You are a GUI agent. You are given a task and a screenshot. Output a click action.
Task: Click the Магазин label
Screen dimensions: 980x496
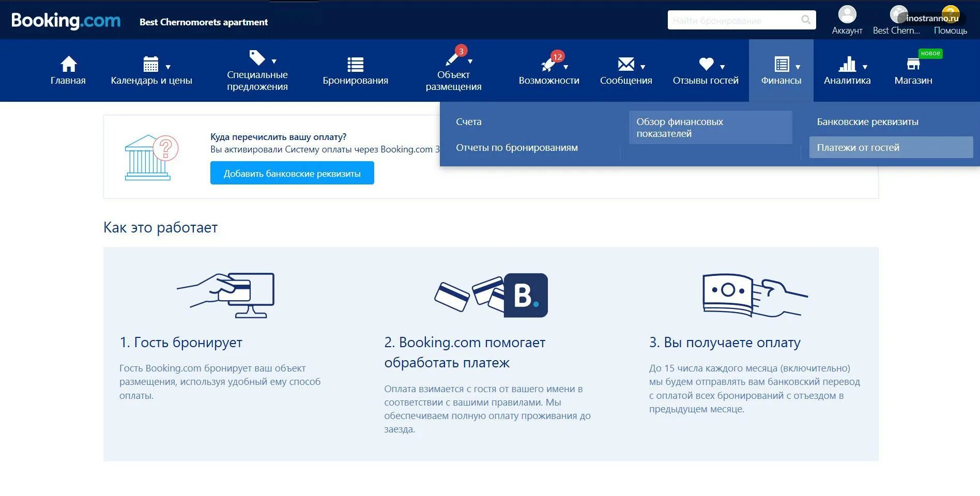[x=913, y=81]
